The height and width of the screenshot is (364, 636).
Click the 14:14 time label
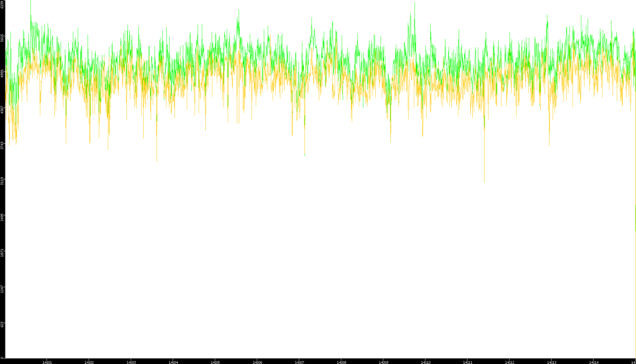click(594, 362)
